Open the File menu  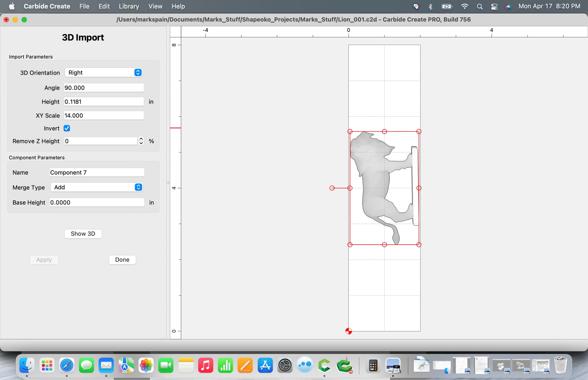[x=84, y=6]
